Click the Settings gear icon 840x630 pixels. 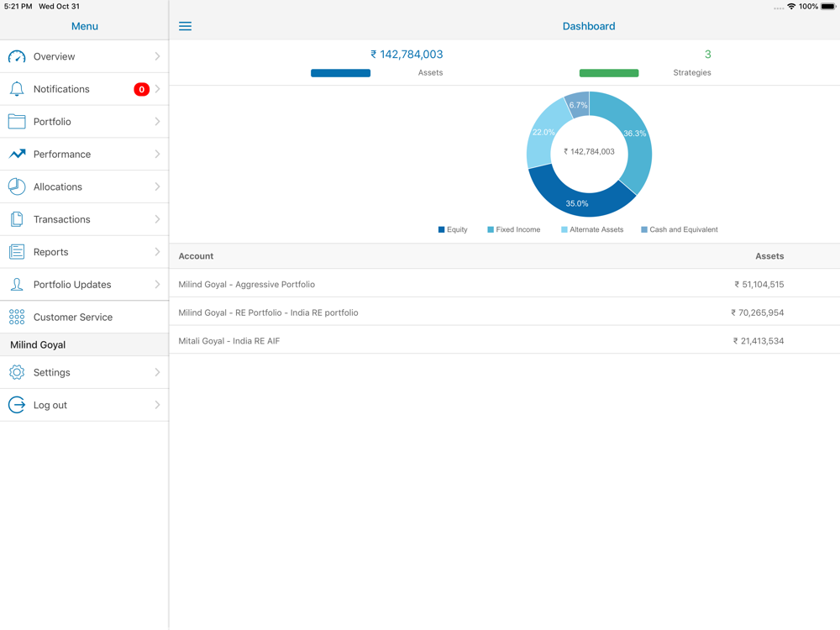tap(17, 372)
